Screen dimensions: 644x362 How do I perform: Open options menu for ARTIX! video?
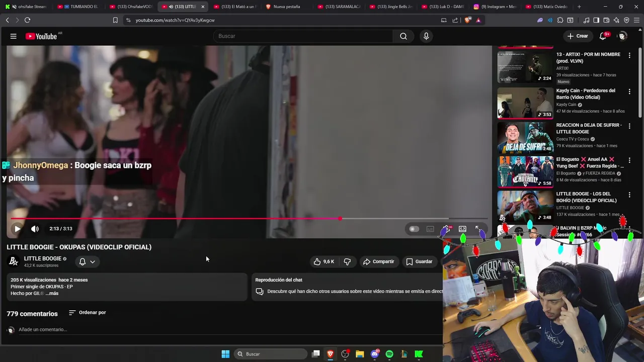tap(629, 55)
